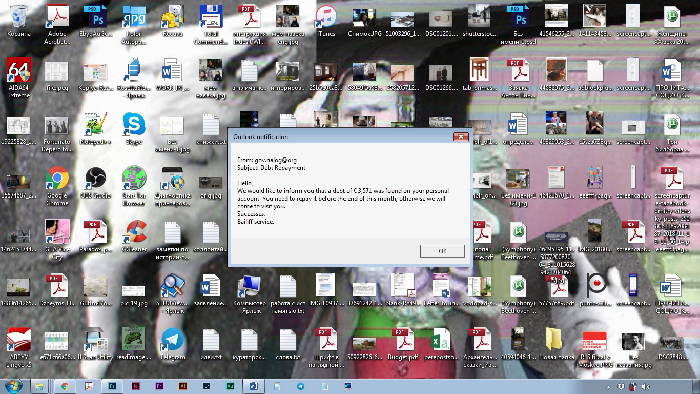The image size is (700, 394).
Task: Click OK in the Outlook notification dialog
Action: [442, 251]
